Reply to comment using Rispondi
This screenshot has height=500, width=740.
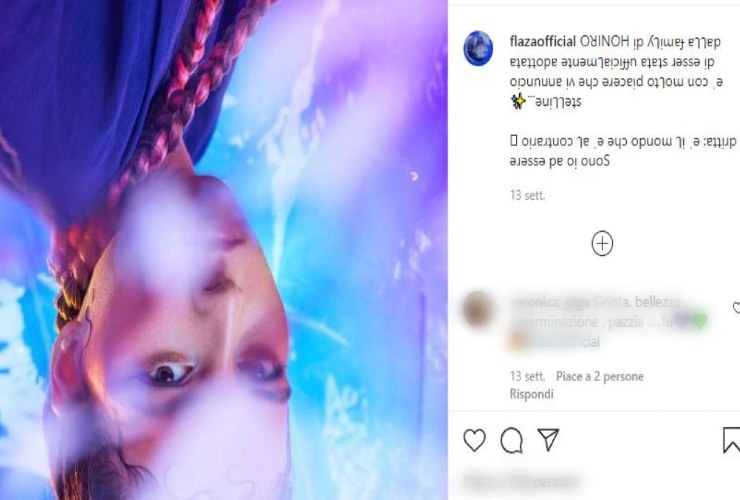(531, 394)
